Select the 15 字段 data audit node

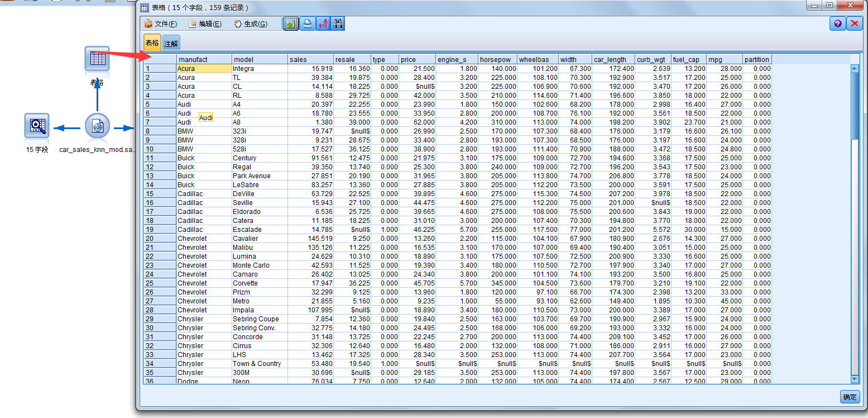[x=37, y=126]
